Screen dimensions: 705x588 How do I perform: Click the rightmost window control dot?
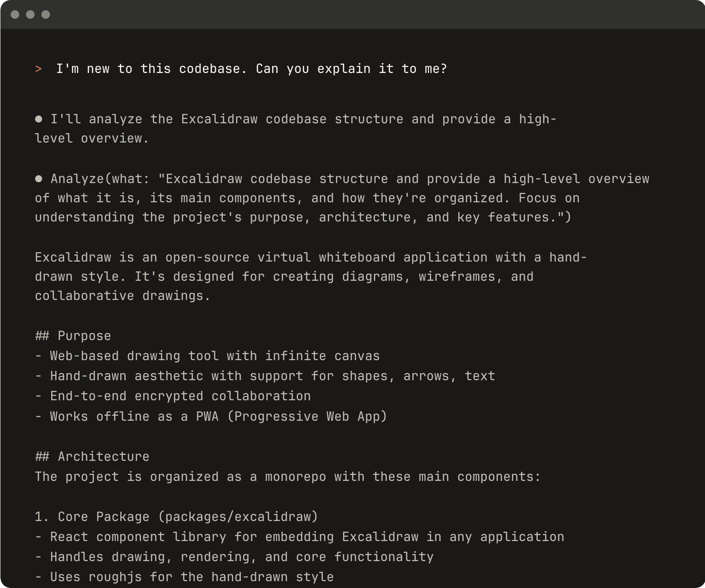pos(46,15)
